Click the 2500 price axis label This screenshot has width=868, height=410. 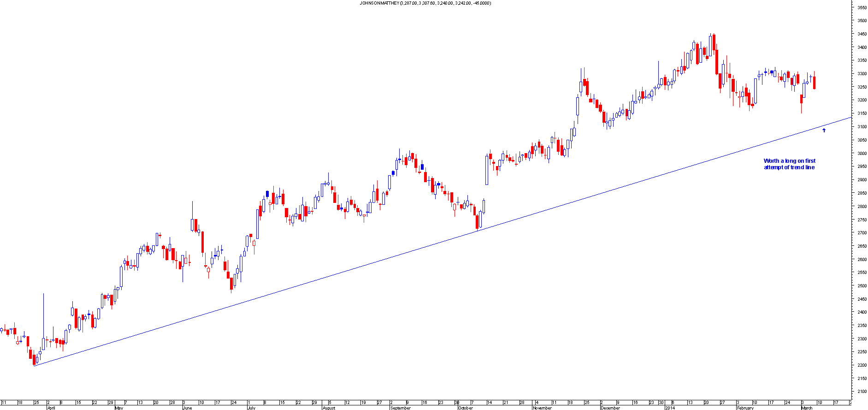point(862,286)
